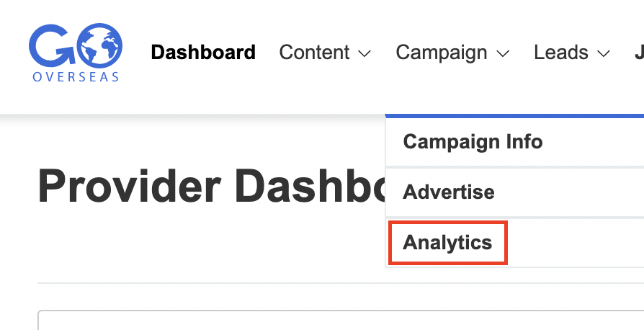Click the OVERSEAS text under the logo
This screenshot has height=330, width=644.
(x=76, y=77)
